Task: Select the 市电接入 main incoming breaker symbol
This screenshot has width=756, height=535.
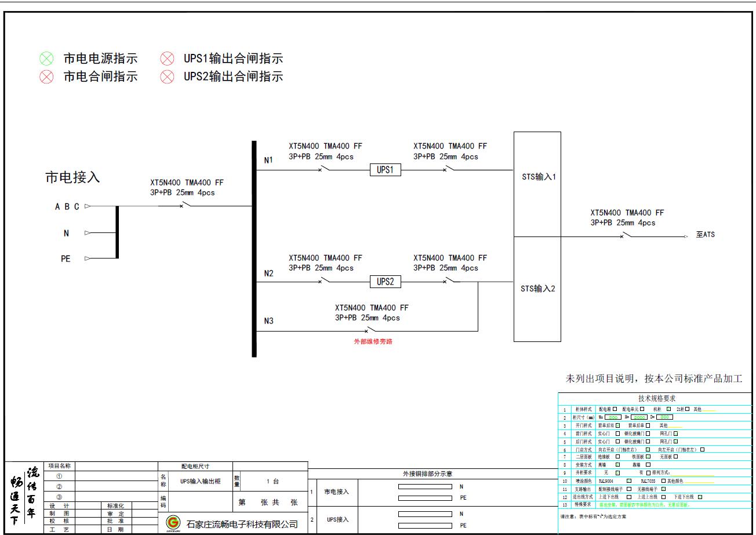Action: tap(186, 205)
